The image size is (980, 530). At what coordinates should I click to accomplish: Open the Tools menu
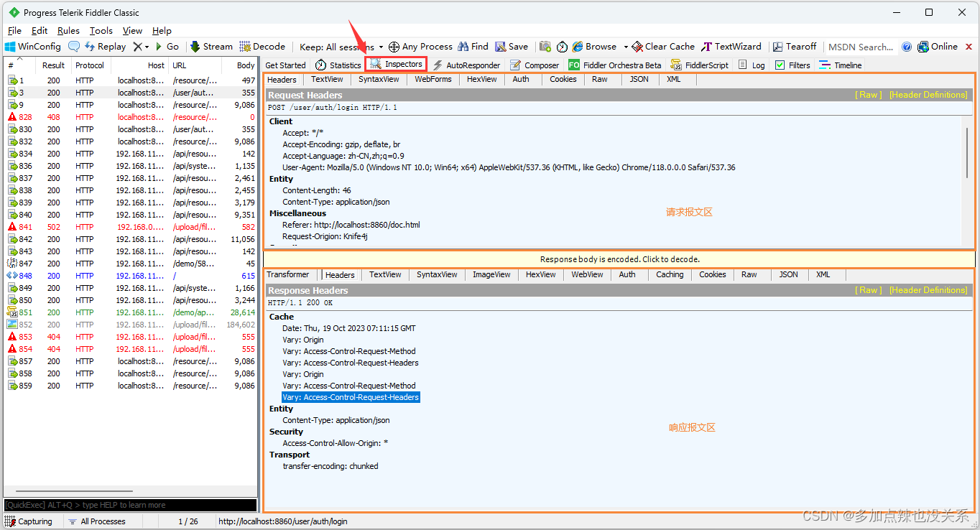(x=101, y=31)
